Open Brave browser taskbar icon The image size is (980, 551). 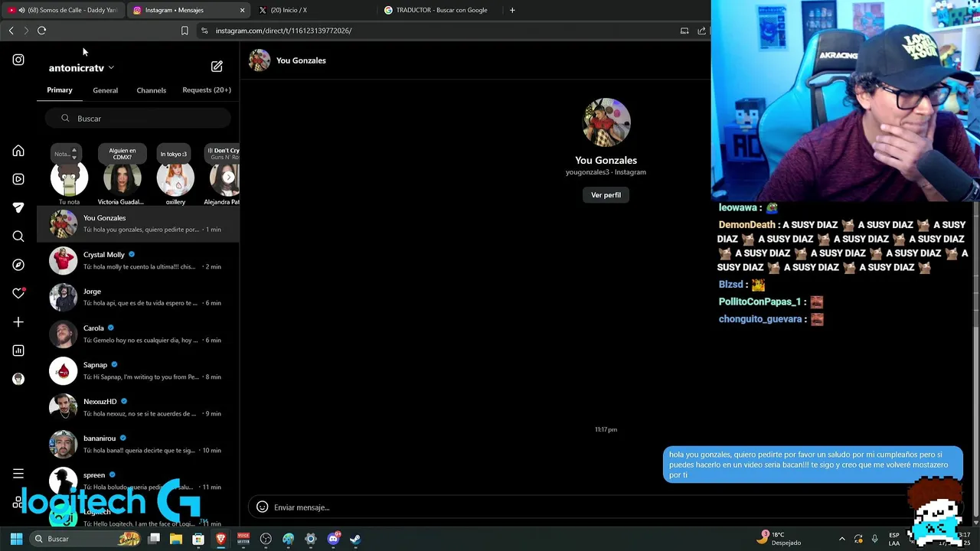tap(220, 539)
